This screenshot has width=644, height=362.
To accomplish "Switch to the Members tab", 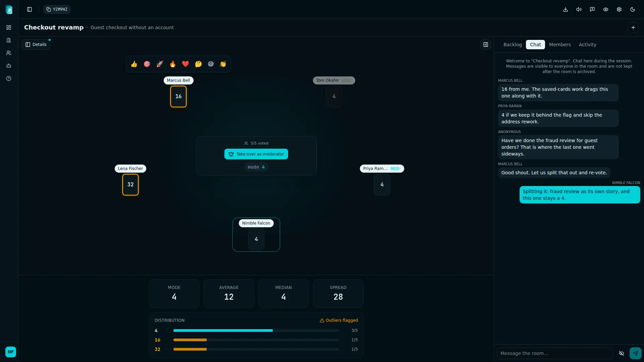I will click(x=560, y=45).
